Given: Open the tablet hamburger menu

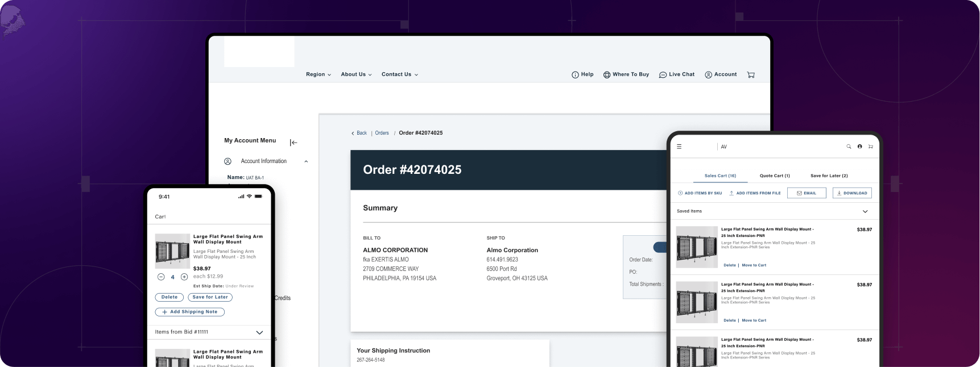Looking at the screenshot, I should coord(679,147).
